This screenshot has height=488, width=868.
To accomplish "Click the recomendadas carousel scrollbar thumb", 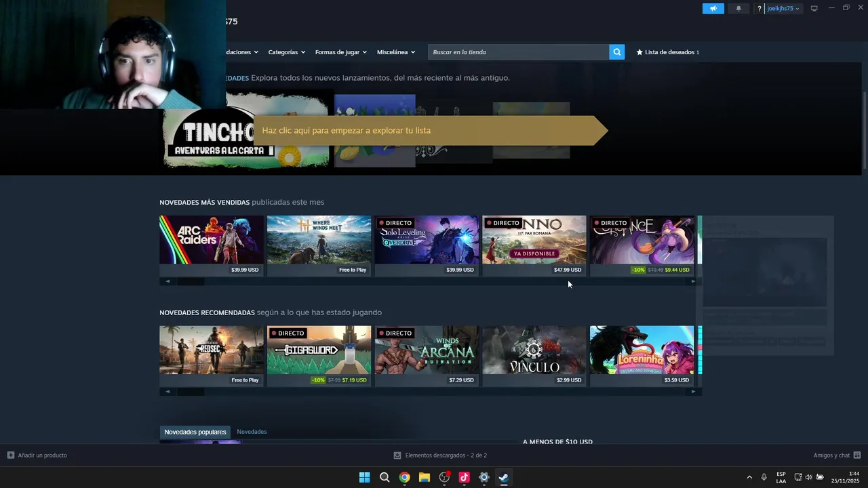I will tap(191, 392).
